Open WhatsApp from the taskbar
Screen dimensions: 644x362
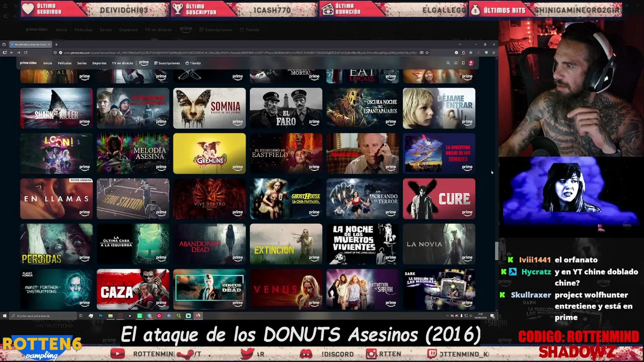[x=139, y=316]
